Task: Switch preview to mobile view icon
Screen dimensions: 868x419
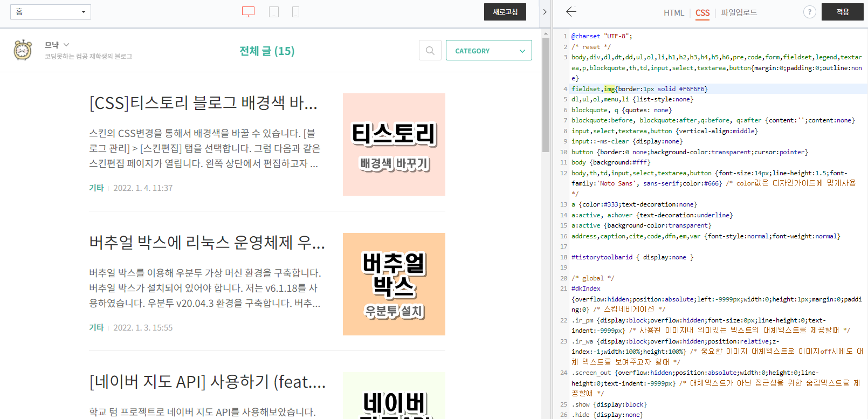Action: pyautogui.click(x=295, y=12)
